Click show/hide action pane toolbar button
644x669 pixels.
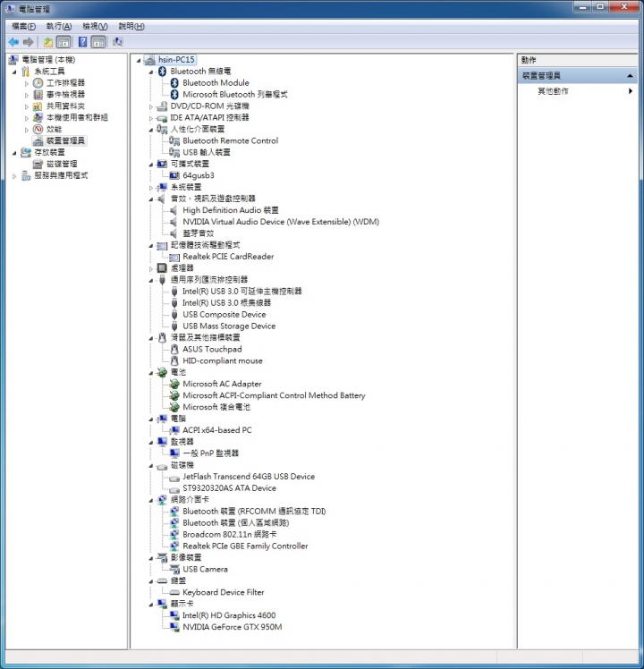pyautogui.click(x=98, y=42)
